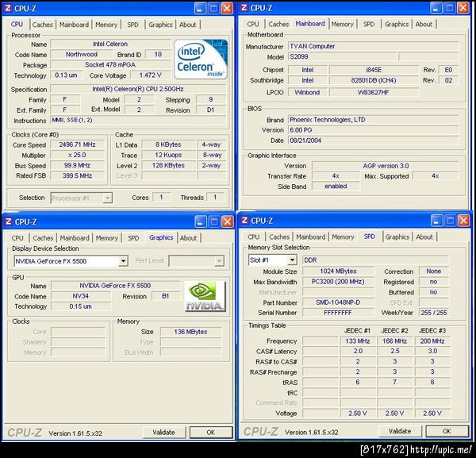Maximize the Mainboard window
Image resolution: width=476 pixels, height=458 pixels.
pyautogui.click(x=450, y=8)
